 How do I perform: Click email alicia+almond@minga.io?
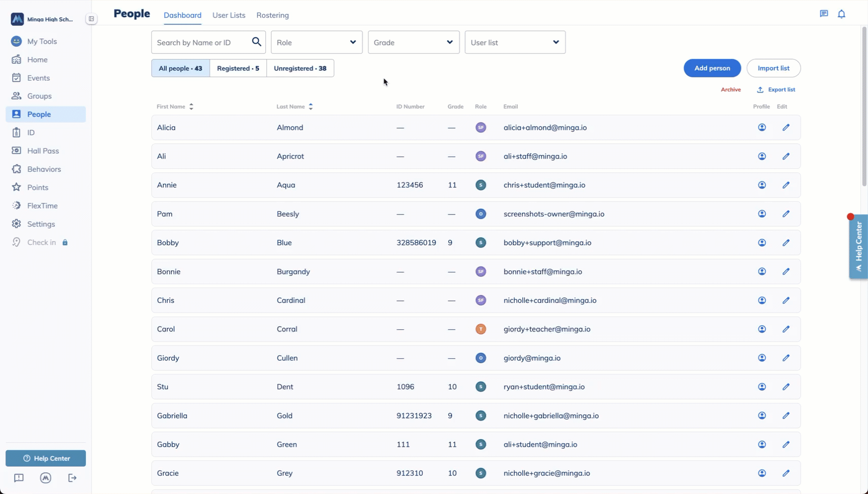pos(545,128)
